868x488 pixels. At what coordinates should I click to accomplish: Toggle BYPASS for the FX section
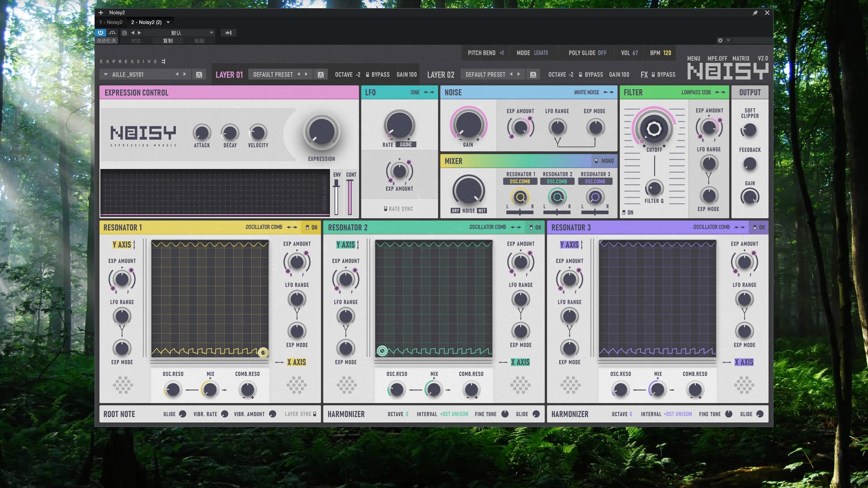(662, 74)
